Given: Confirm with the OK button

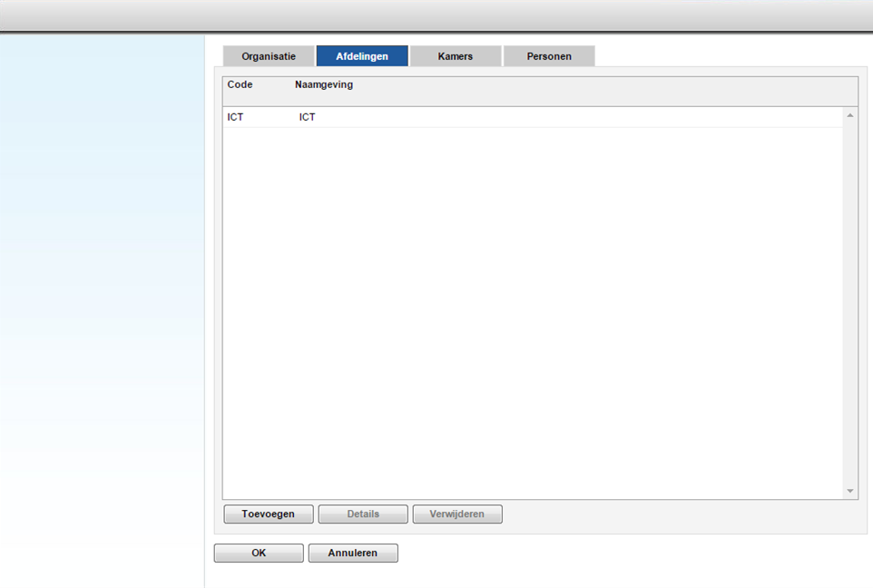Looking at the screenshot, I should pos(259,554).
